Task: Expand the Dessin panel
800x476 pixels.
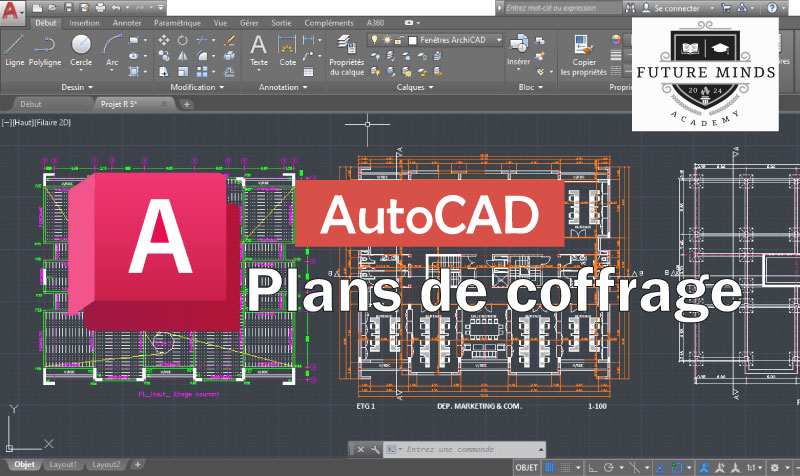Action: (77, 87)
